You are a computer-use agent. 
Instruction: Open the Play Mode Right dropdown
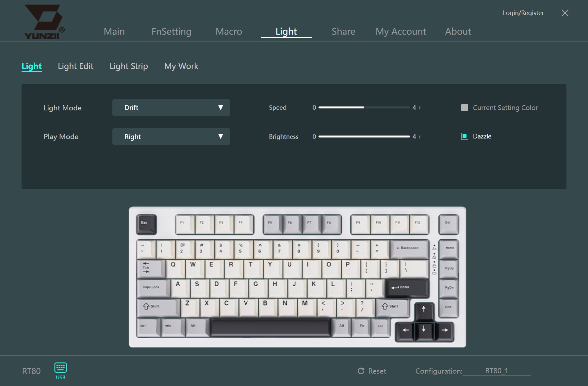171,137
